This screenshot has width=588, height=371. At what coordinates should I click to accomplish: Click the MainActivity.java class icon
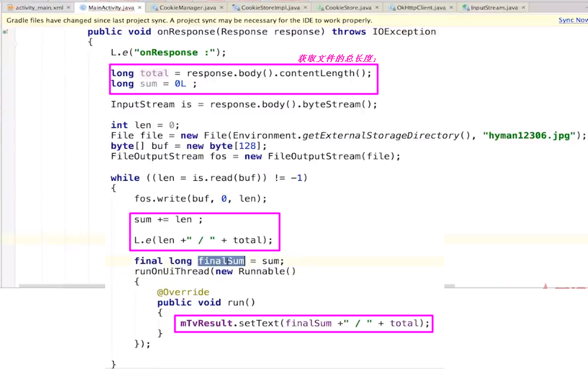pyautogui.click(x=83, y=8)
